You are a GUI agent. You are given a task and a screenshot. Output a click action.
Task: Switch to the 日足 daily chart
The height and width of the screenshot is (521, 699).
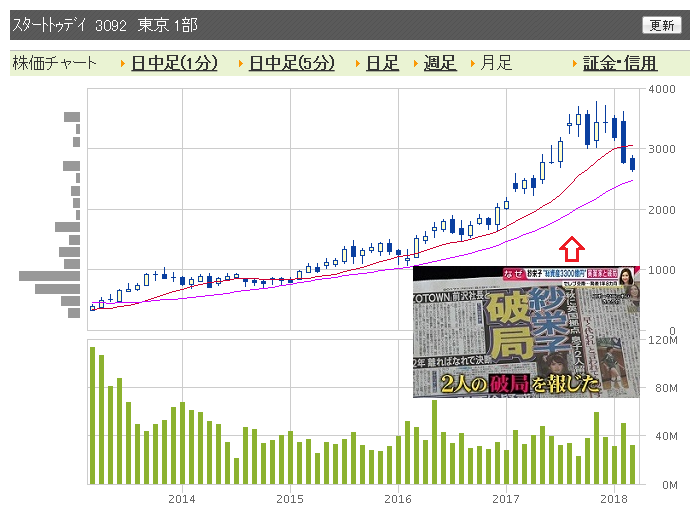(x=382, y=63)
